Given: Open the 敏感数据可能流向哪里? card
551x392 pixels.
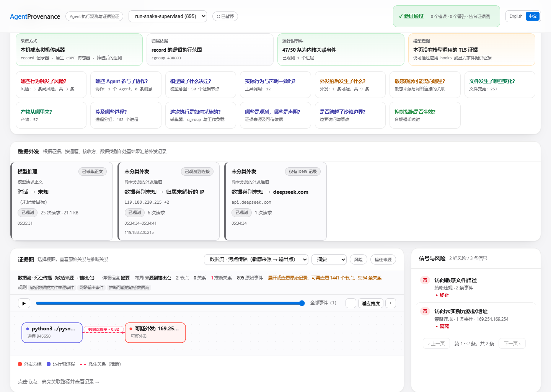Looking at the screenshot, I should [x=425, y=85].
